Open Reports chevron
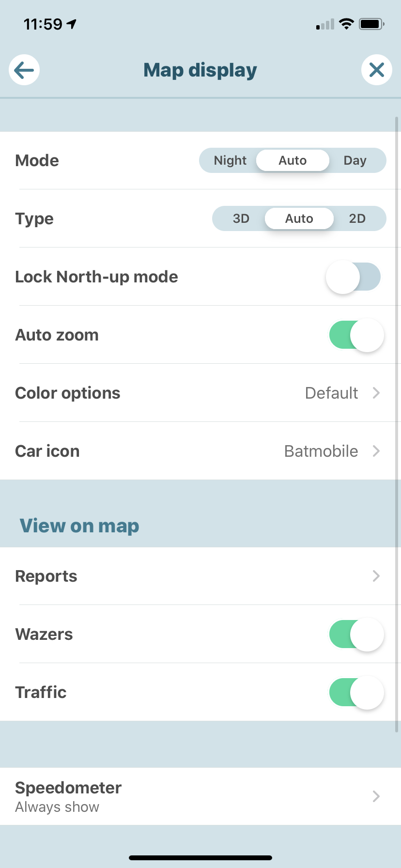This screenshot has width=401, height=868. coord(376,576)
